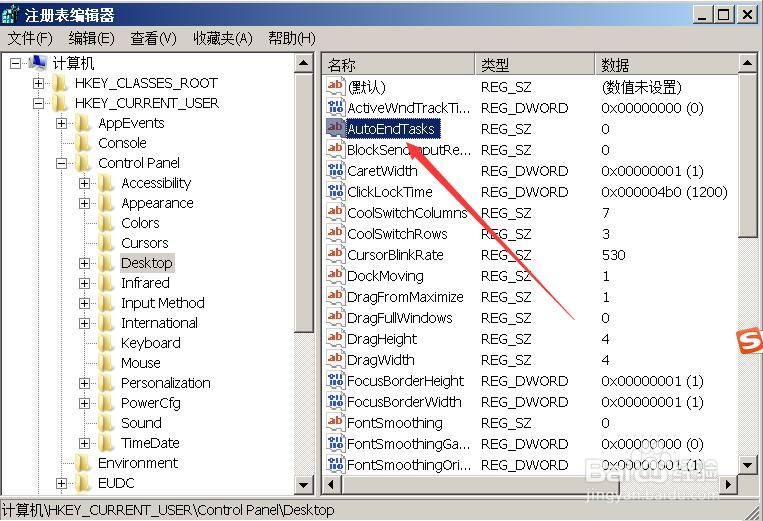Screen dimensions: 763x521
Task: Sort by the 类型 column header
Action: pyautogui.click(x=535, y=64)
